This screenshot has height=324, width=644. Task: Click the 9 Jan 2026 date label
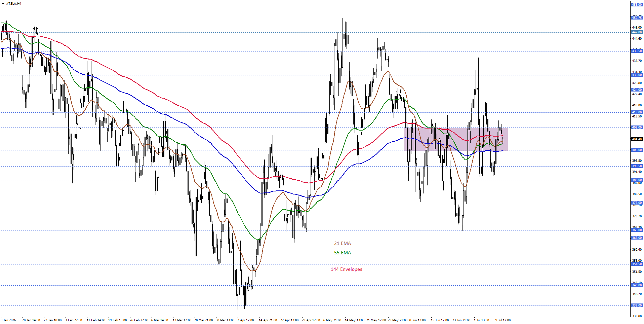click(x=8, y=320)
